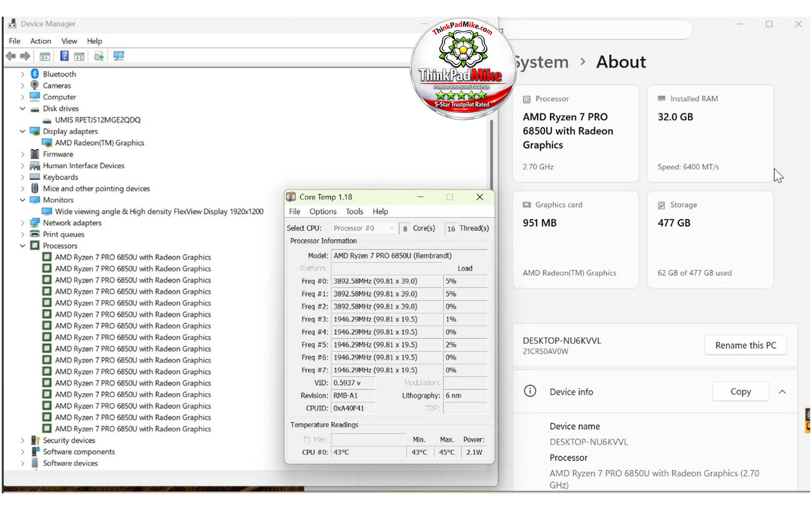Open the Select CPU Processor #0 dropdown
This screenshot has height=510, width=812.
click(x=364, y=228)
